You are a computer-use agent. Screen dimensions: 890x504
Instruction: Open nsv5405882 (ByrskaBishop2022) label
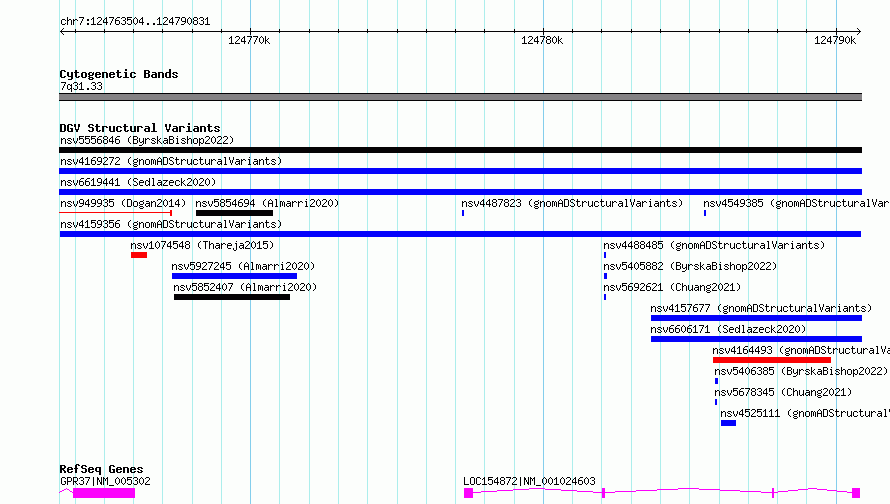pyautogui.click(x=690, y=266)
